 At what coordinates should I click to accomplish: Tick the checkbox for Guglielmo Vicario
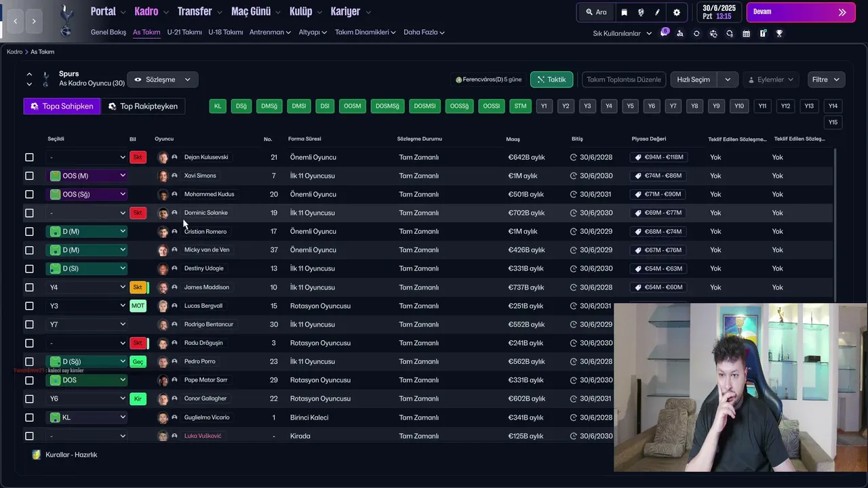click(29, 418)
